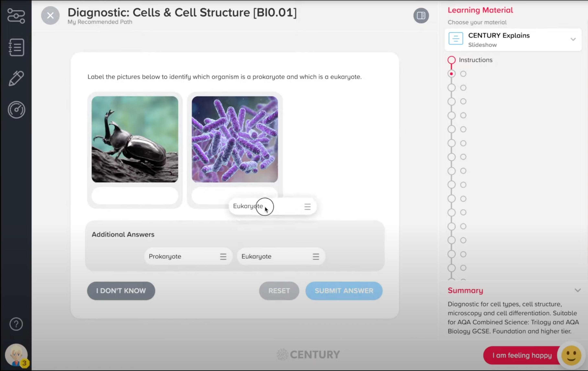Click the Prokaryote answer drag handle
This screenshot has width=588, height=371.
pyautogui.click(x=223, y=257)
